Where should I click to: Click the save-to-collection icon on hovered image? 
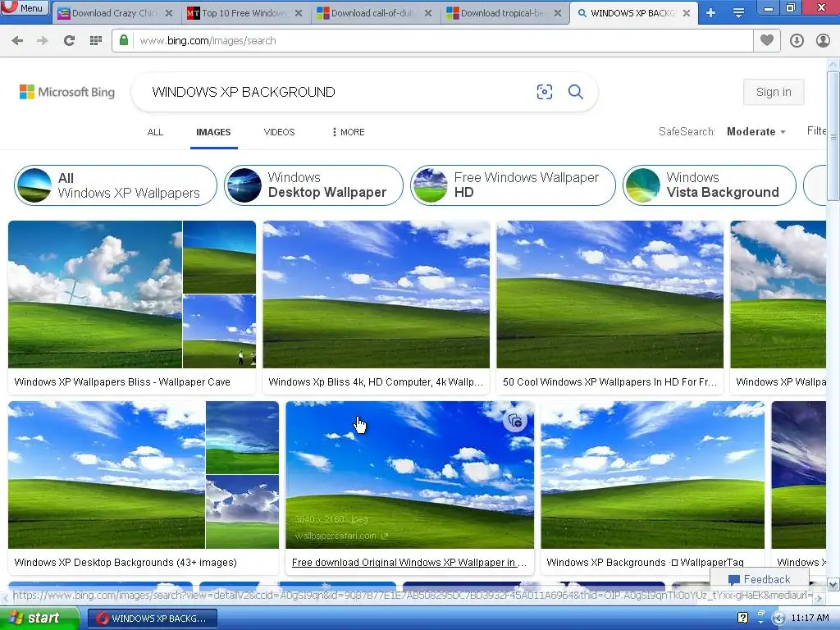(x=515, y=421)
